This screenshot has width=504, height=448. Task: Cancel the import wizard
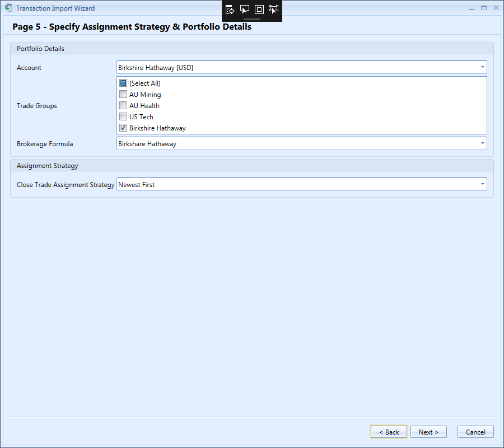pyautogui.click(x=475, y=432)
